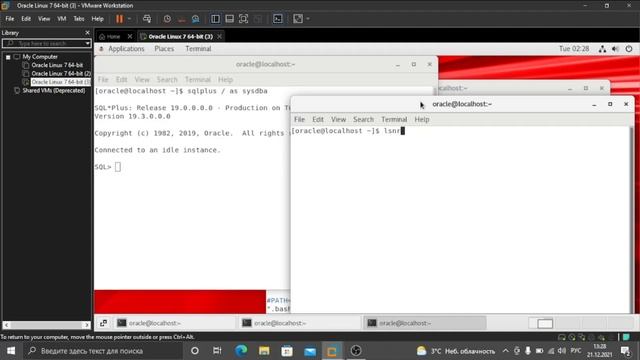Enter full screen mode in VMware
Screen dimensions: 640x360
(243, 19)
